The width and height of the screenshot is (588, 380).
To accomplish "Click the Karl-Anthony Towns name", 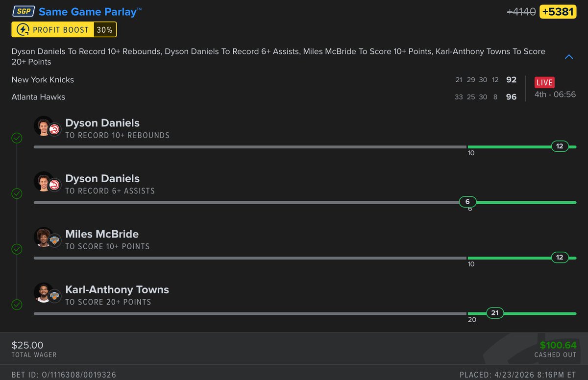I will click(x=117, y=289).
